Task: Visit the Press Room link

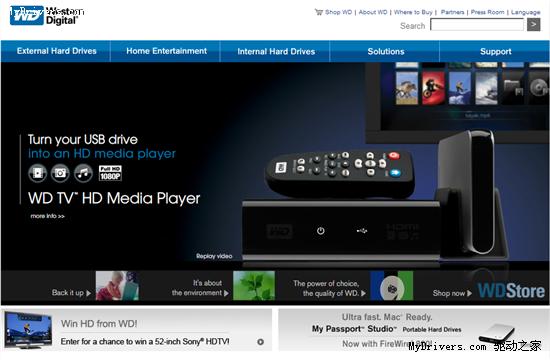Action: 487,12
